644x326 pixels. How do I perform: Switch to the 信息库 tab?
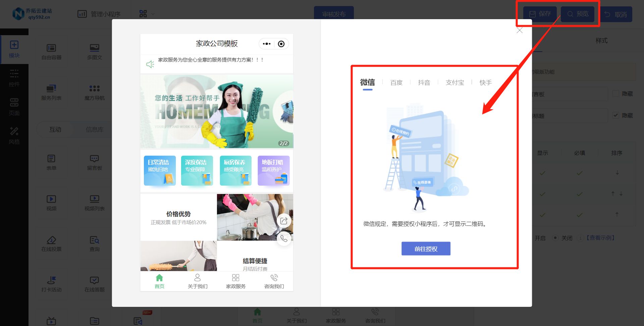pyautogui.click(x=95, y=129)
